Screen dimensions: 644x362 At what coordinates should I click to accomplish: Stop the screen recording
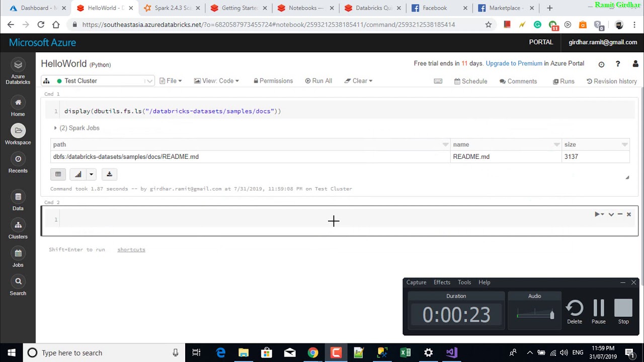[623, 312]
